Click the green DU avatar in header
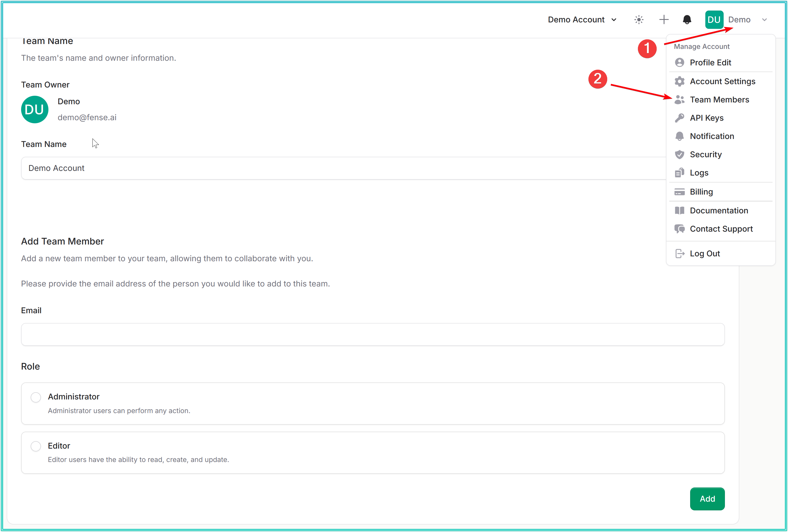This screenshot has width=788, height=532. pos(714,20)
